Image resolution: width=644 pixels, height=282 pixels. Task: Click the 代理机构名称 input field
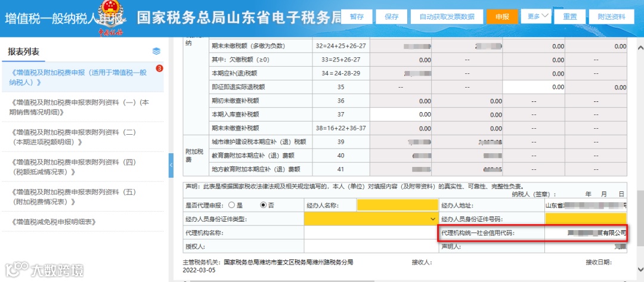pos(371,233)
